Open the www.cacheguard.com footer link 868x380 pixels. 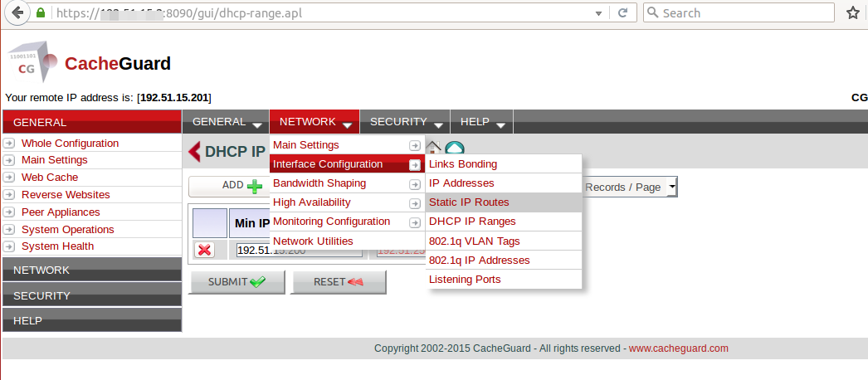tap(679, 348)
